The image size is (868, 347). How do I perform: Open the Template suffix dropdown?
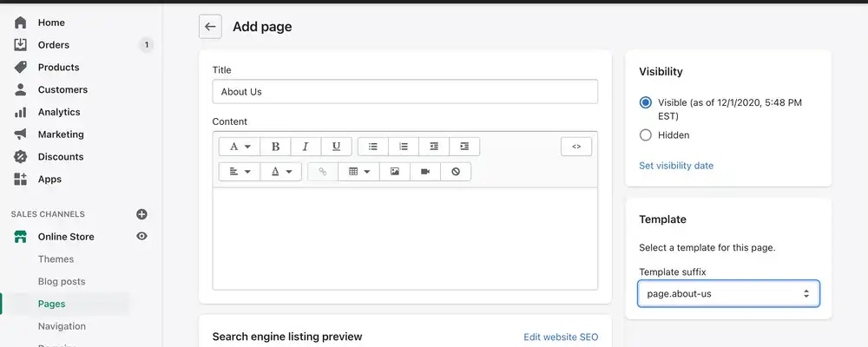click(x=728, y=294)
